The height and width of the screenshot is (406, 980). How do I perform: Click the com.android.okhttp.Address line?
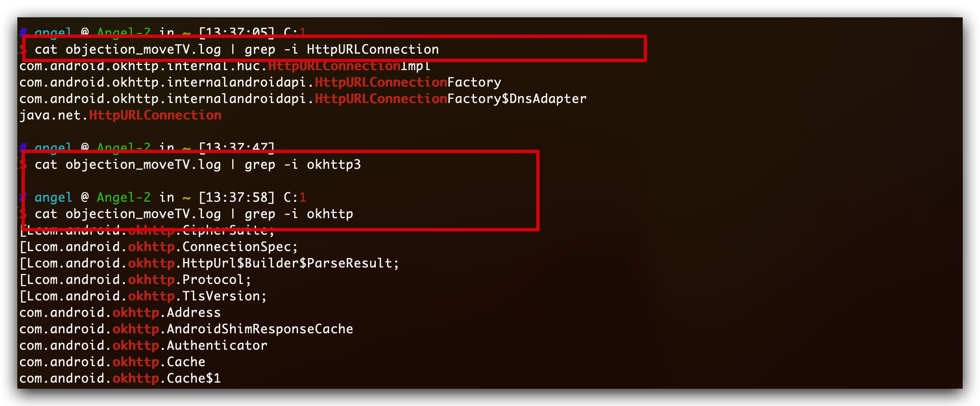point(120,313)
